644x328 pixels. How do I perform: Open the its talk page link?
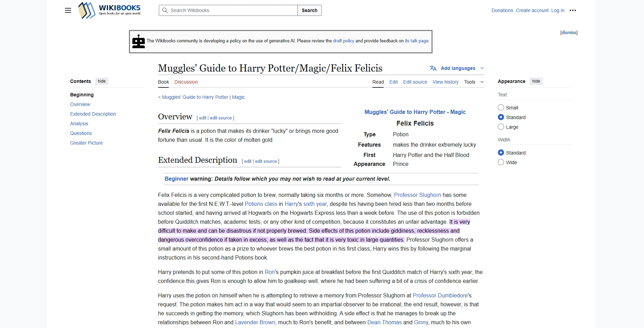[417, 41]
